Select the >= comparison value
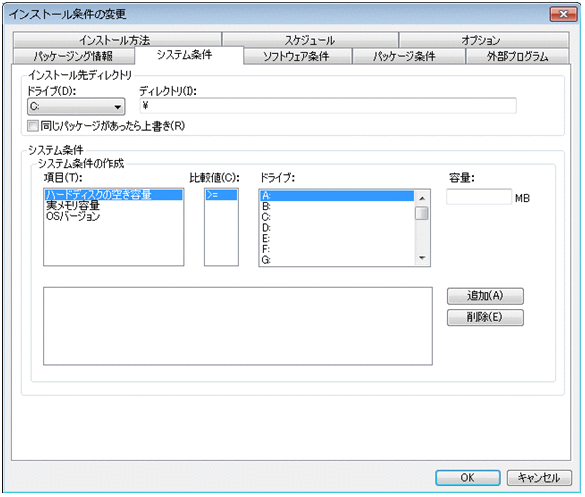Screen dimensions: 585x497 [x=221, y=195]
